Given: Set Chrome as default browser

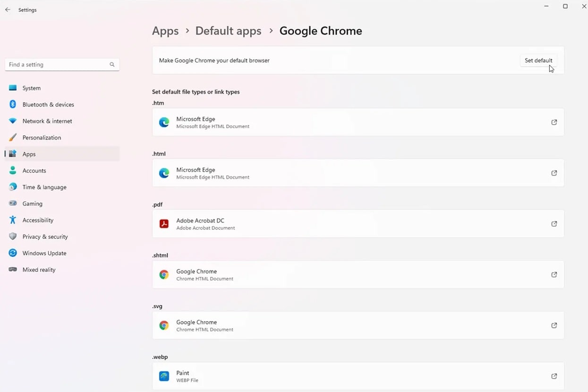Looking at the screenshot, I should click(x=538, y=61).
